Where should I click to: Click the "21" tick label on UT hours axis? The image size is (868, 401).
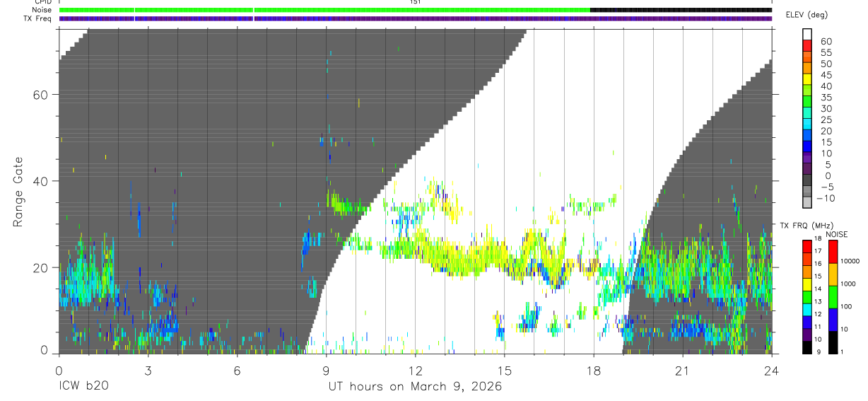pyautogui.click(x=683, y=370)
